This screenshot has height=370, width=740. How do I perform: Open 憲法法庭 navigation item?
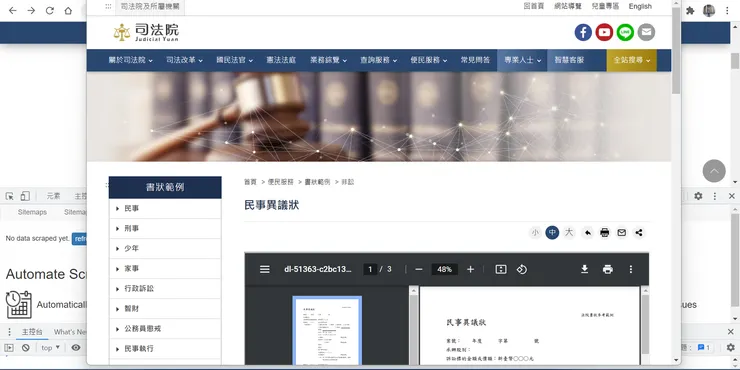pyautogui.click(x=281, y=60)
